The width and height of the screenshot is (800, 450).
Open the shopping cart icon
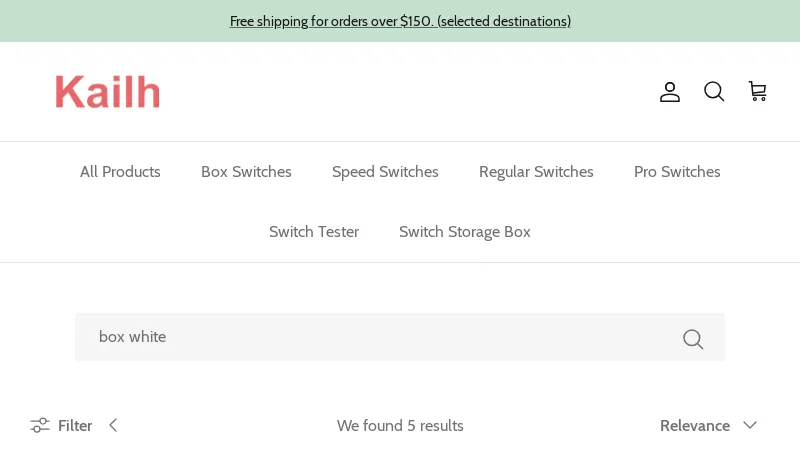(x=758, y=92)
